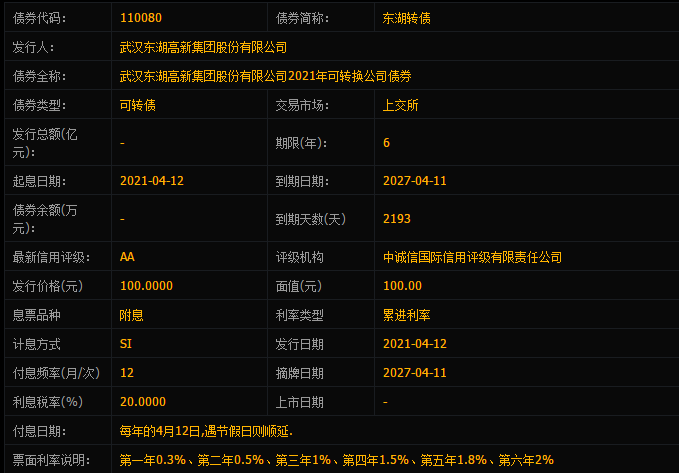
Task: Select days to maturity value 2193
Action: click(x=397, y=219)
